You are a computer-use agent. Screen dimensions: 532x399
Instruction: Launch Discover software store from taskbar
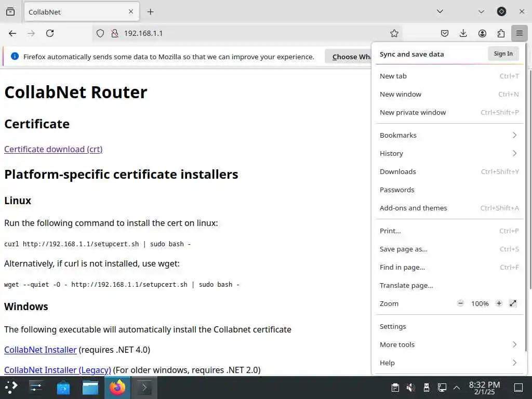coord(63,388)
